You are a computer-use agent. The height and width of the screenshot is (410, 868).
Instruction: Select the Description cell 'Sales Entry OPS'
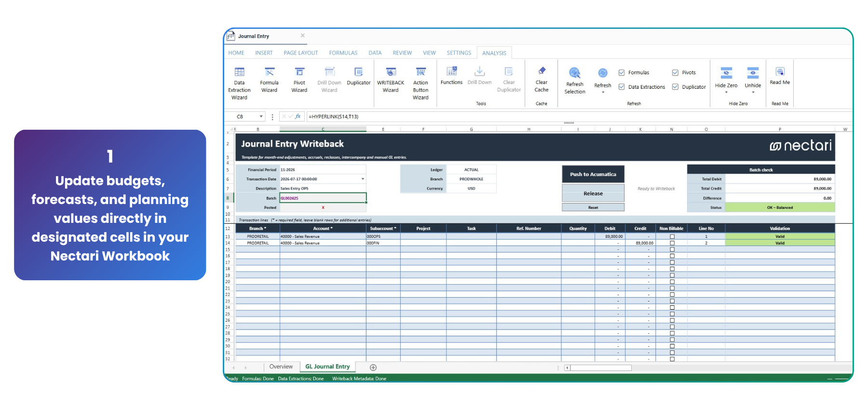(323, 189)
